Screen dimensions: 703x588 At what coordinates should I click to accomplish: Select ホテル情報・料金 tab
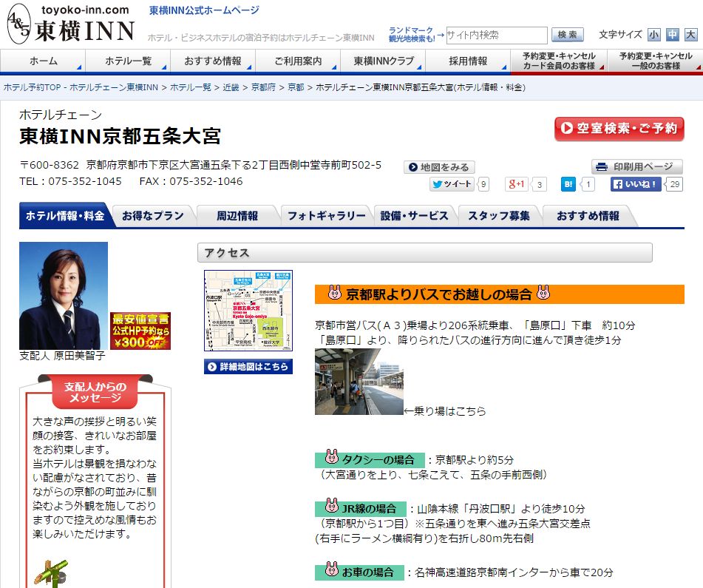(x=65, y=216)
